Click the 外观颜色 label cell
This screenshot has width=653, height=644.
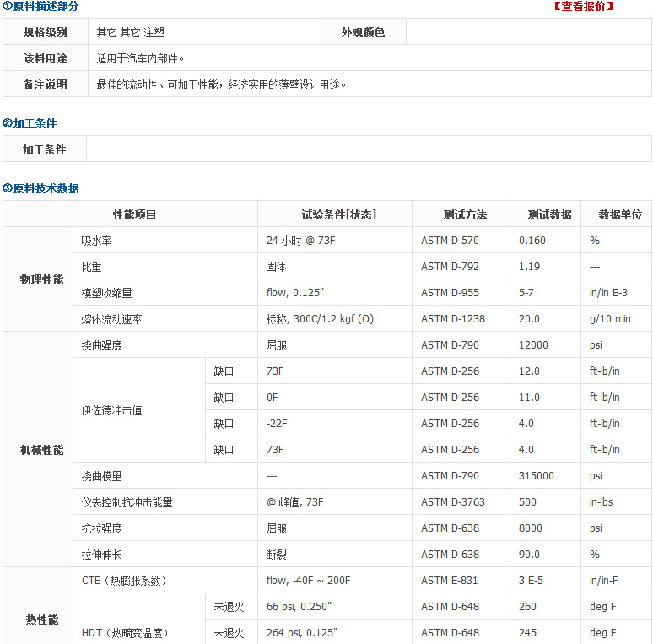[363, 33]
